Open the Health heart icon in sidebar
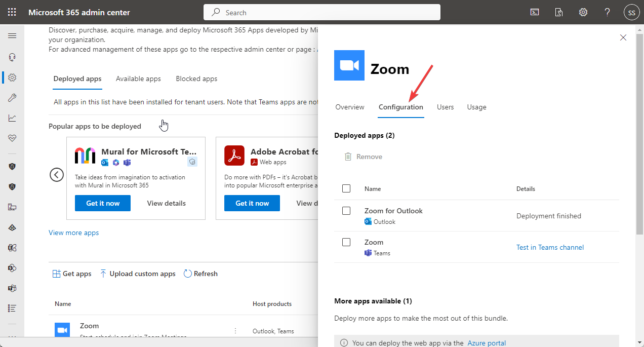644x347 pixels. coord(12,138)
